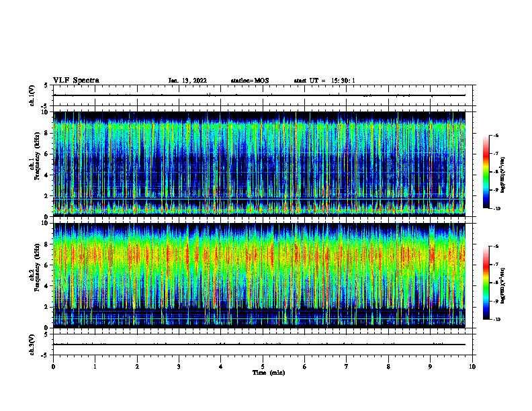Click the '3' tick on the time axis
The image size is (532, 411).
[x=179, y=367]
